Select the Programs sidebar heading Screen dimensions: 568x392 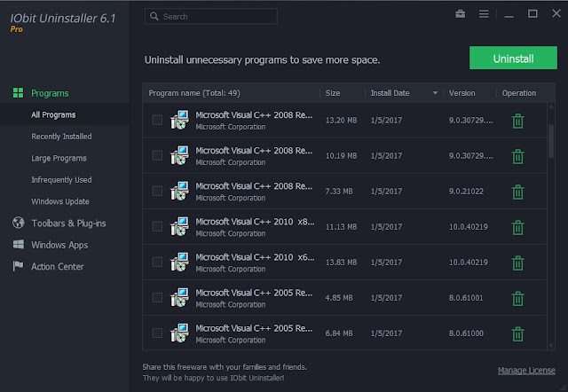[x=50, y=93]
